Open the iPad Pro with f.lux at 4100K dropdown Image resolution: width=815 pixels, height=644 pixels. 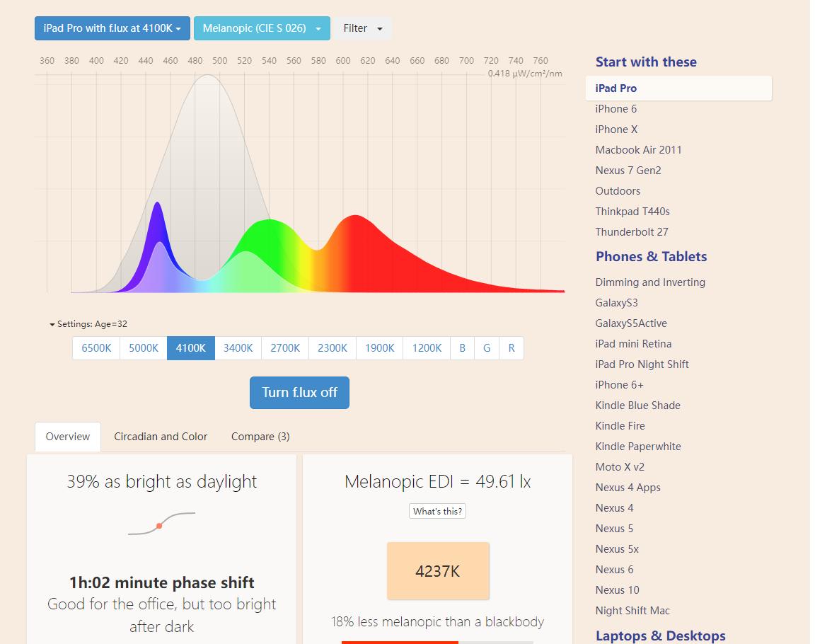coord(112,28)
